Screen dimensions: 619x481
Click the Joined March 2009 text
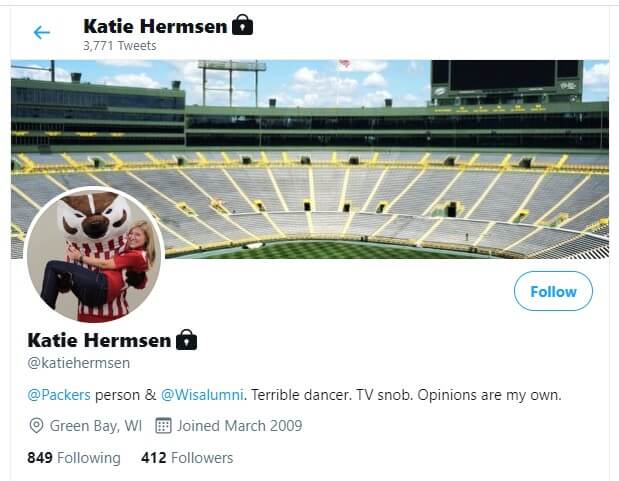(x=239, y=426)
